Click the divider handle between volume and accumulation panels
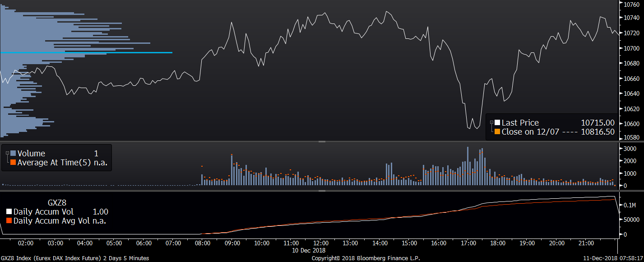 pos(322,191)
